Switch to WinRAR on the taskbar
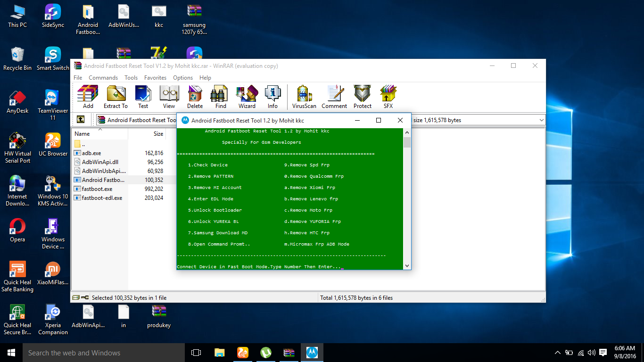 tap(289, 353)
